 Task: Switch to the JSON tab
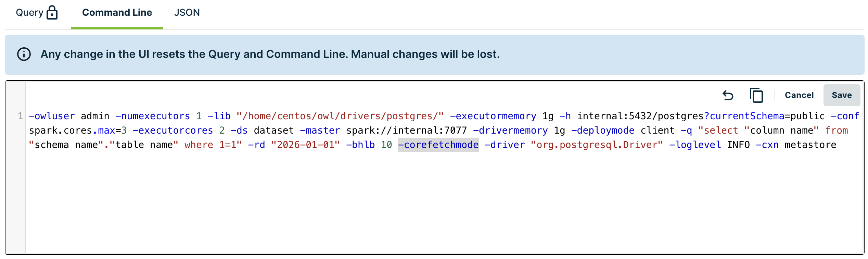coord(187,13)
